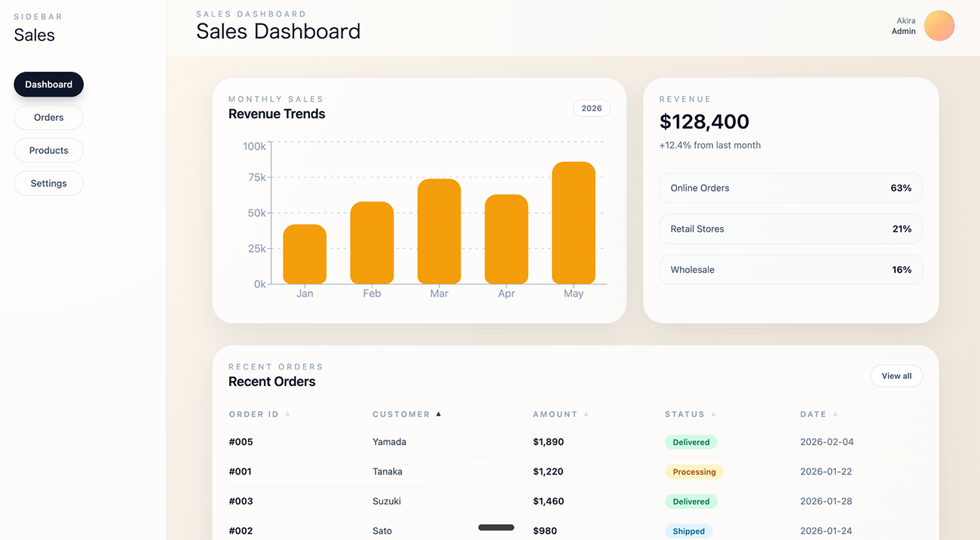Open Products section in sidebar
Viewport: 980px width, 540px height.
(48, 151)
